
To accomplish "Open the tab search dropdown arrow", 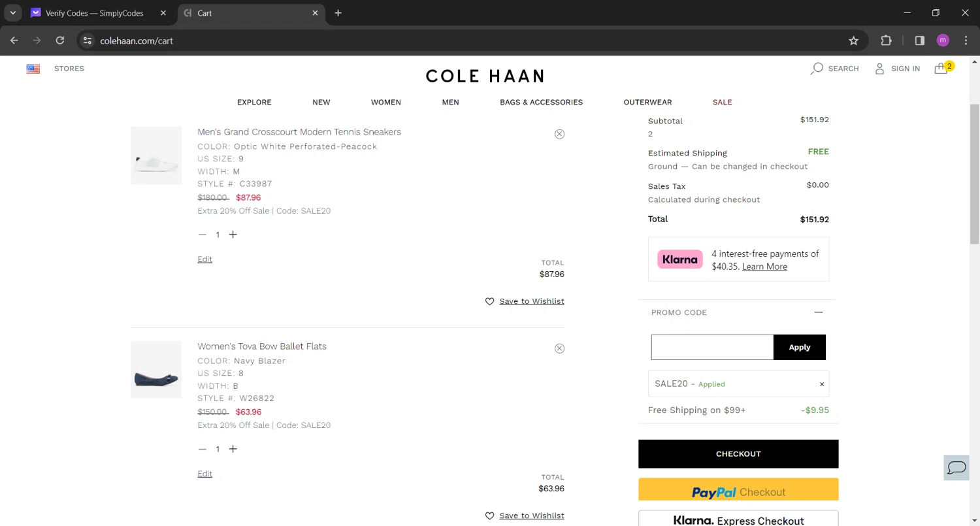I will point(12,13).
